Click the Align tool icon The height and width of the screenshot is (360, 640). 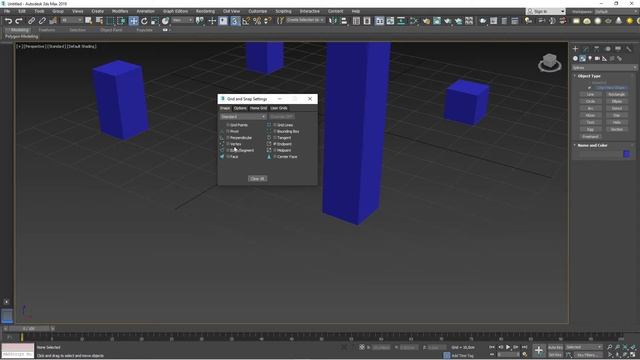point(344,21)
